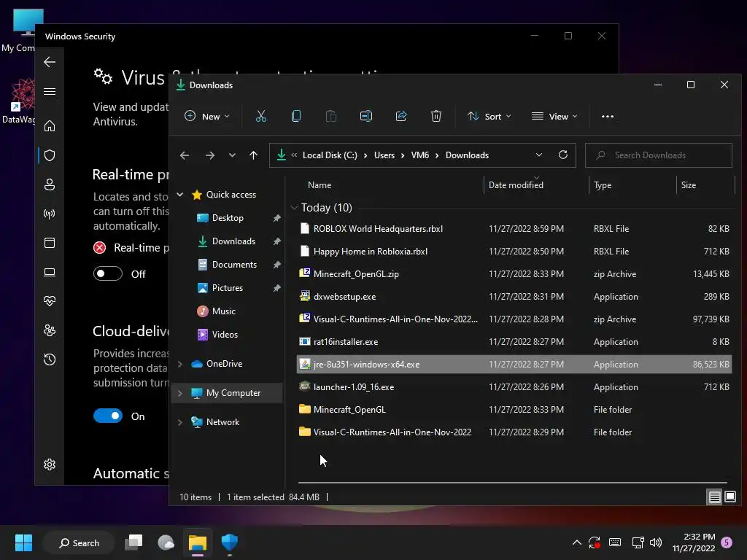Open App & browser control icon
This screenshot has width=747, height=560.
click(x=50, y=243)
